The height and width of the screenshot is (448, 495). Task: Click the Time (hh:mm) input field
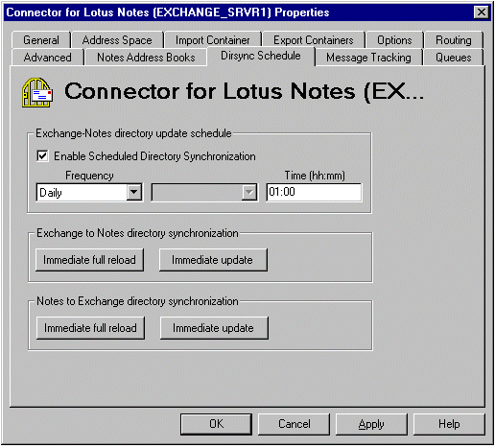[x=314, y=192]
